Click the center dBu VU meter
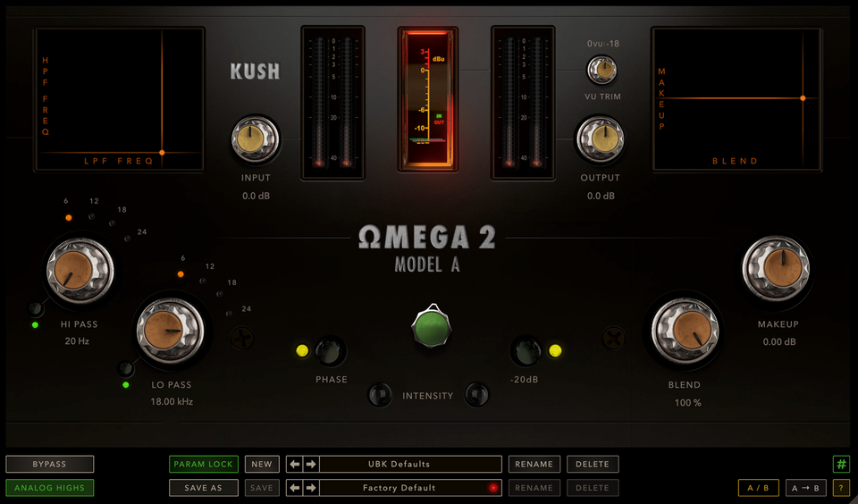This screenshot has width=858, height=504. point(428,99)
